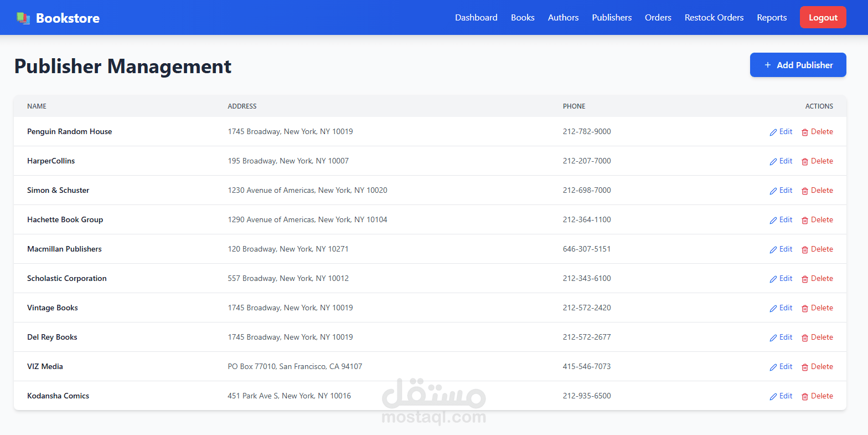Click the pencil Edit icon for Macmillan Publishers

tap(773, 250)
